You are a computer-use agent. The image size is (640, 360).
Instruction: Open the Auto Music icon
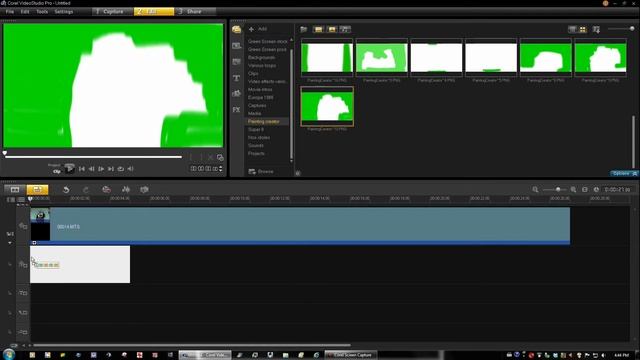point(144,189)
